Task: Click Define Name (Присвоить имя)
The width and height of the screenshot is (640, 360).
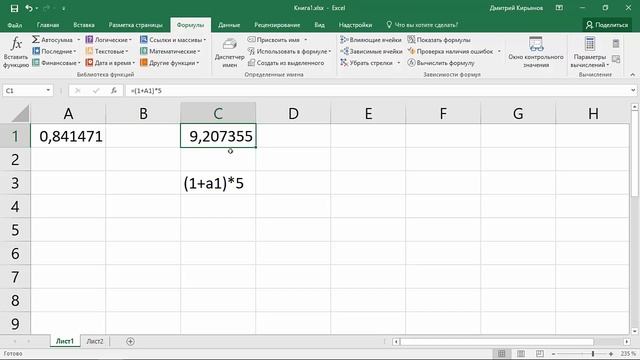Action: tap(274, 40)
